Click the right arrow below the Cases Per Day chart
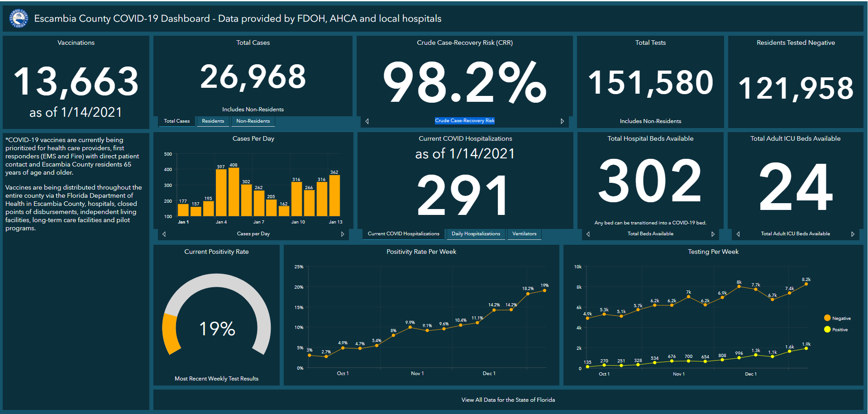This screenshot has height=414, width=868. click(343, 234)
